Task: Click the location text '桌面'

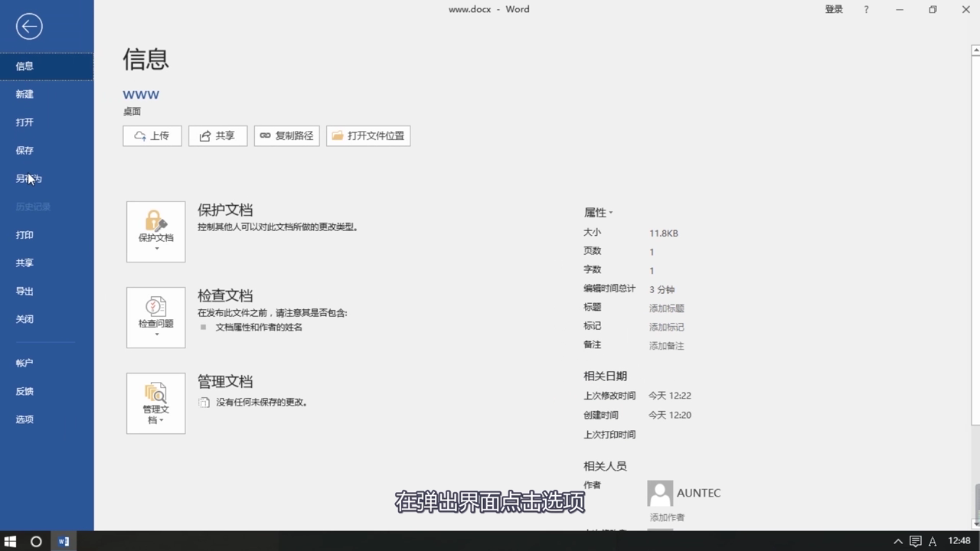Action: coord(132,112)
